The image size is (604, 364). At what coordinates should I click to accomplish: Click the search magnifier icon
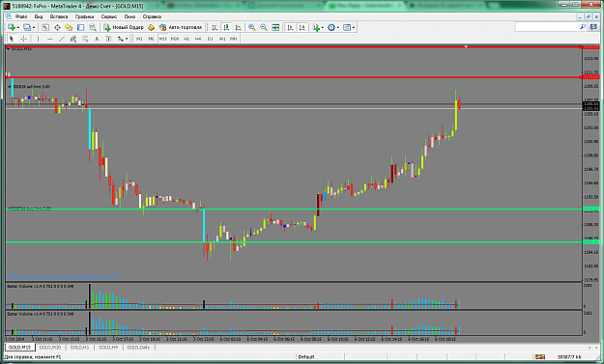tap(583, 26)
